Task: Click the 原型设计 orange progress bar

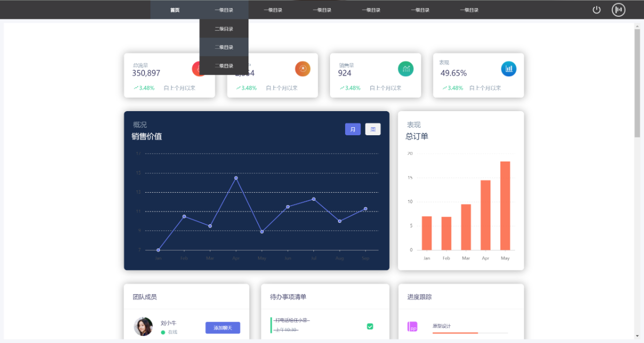Action: (x=455, y=333)
